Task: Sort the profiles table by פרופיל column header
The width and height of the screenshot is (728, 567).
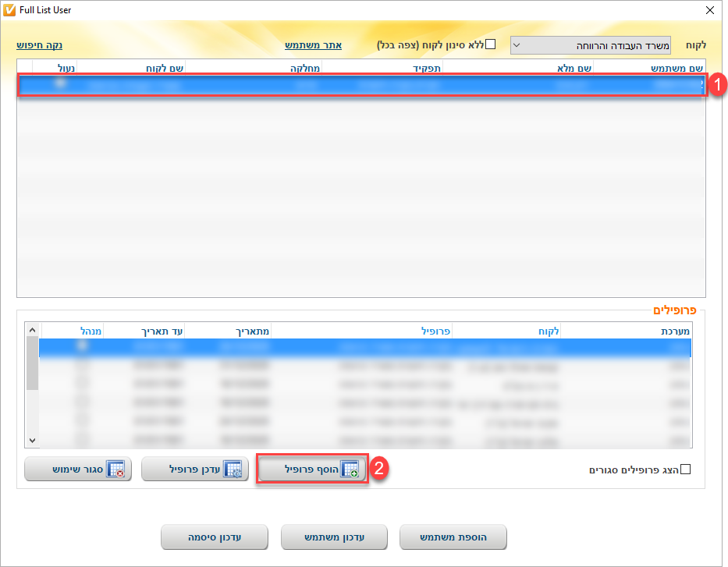Action: click(x=433, y=331)
